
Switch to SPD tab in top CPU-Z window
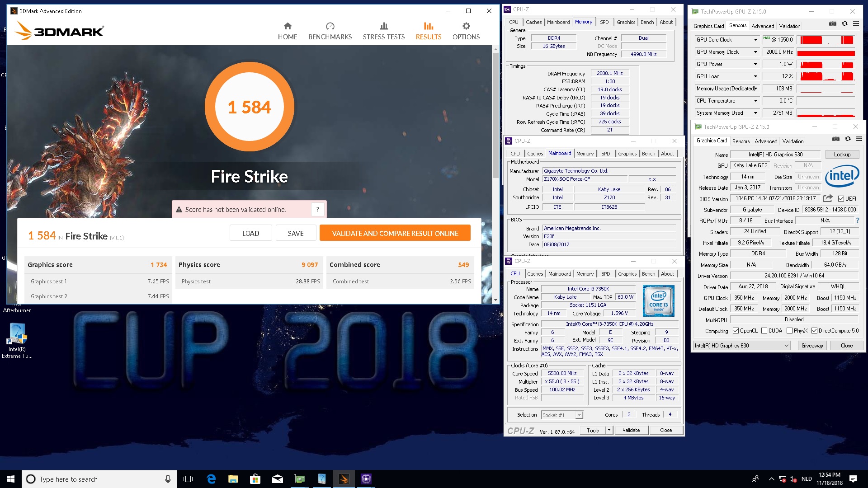604,22
